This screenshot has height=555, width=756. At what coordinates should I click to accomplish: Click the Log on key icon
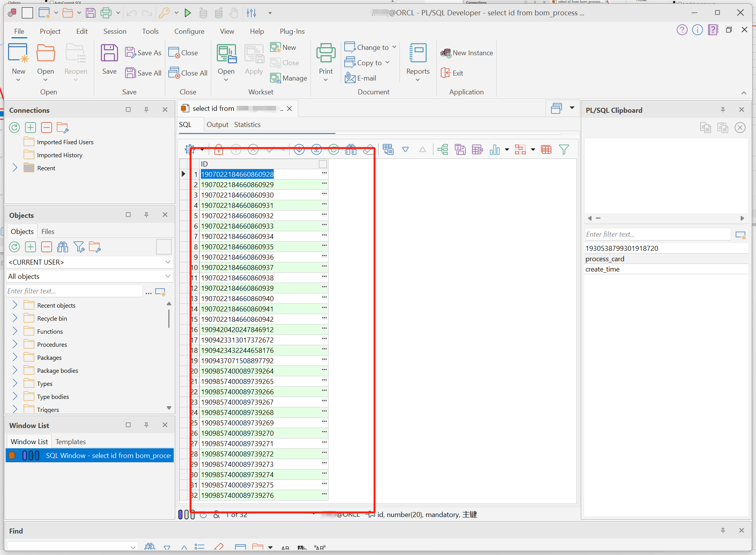point(164,13)
